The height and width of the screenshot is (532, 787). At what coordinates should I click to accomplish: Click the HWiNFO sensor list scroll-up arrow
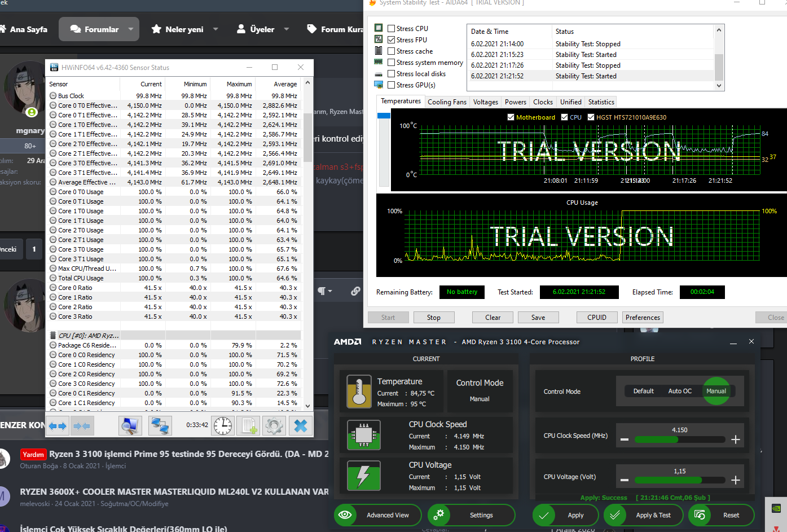(x=307, y=83)
